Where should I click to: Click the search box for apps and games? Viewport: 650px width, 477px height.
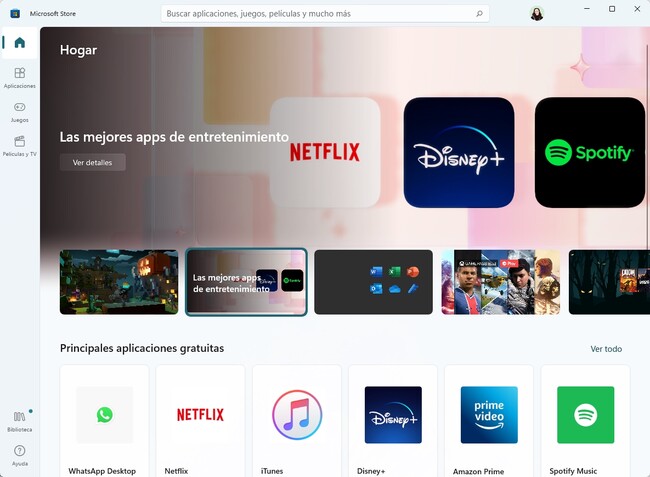click(325, 14)
